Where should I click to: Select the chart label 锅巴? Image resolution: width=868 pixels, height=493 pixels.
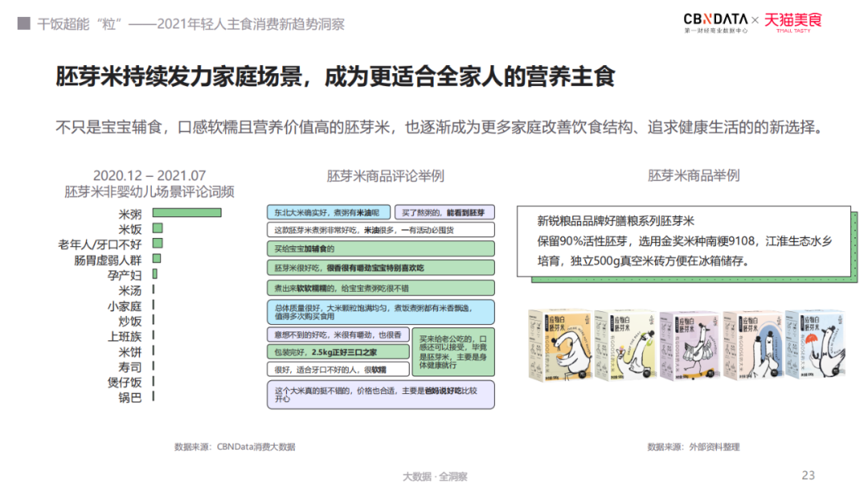pos(130,398)
